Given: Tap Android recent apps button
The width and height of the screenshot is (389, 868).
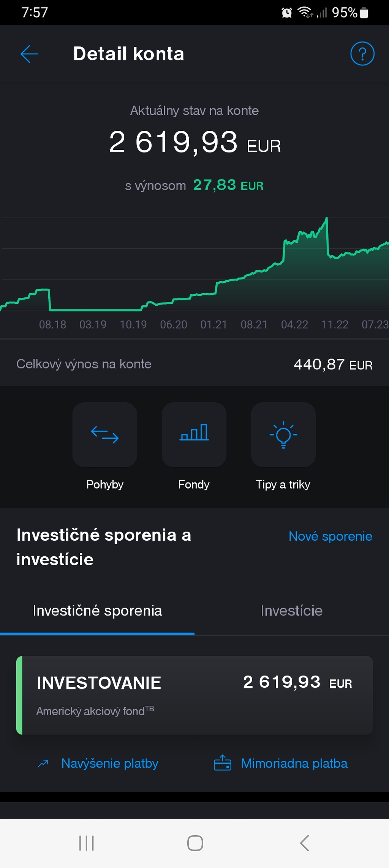Looking at the screenshot, I should tap(86, 843).
